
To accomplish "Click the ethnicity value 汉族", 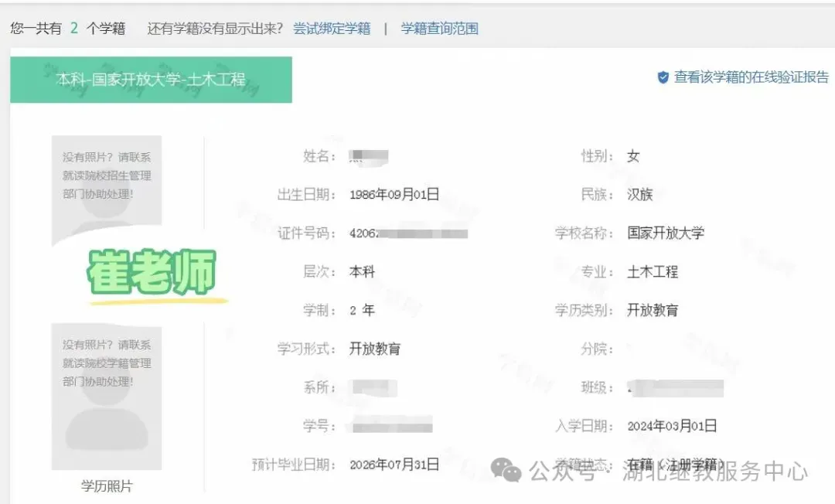I will point(639,194).
